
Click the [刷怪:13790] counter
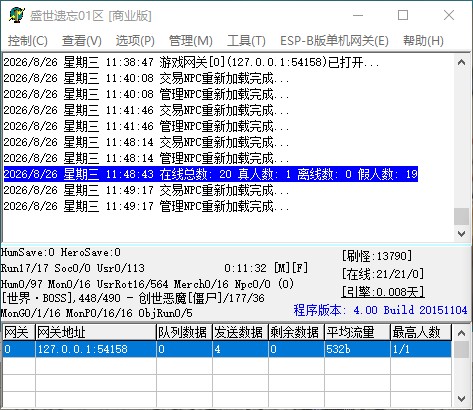pos(377,256)
